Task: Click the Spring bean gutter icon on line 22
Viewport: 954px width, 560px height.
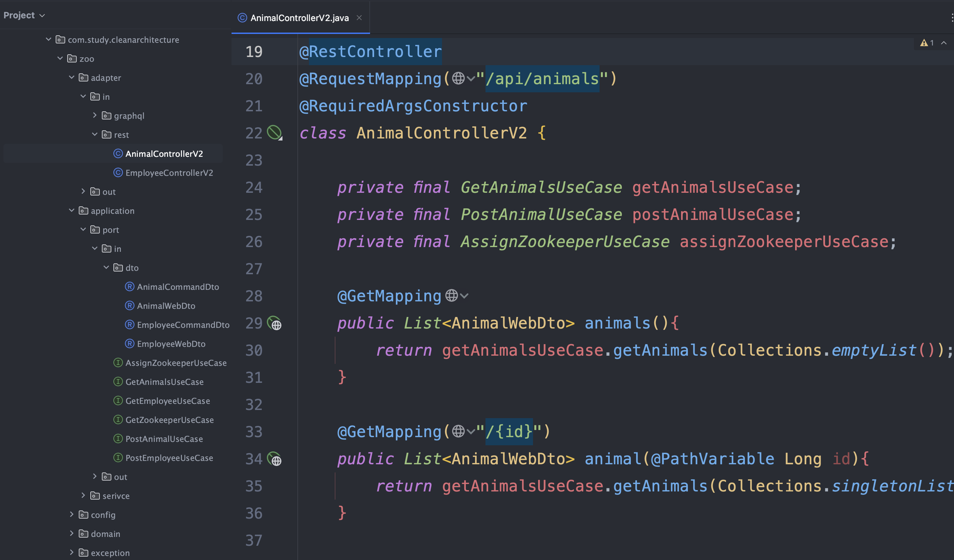Action: [274, 132]
